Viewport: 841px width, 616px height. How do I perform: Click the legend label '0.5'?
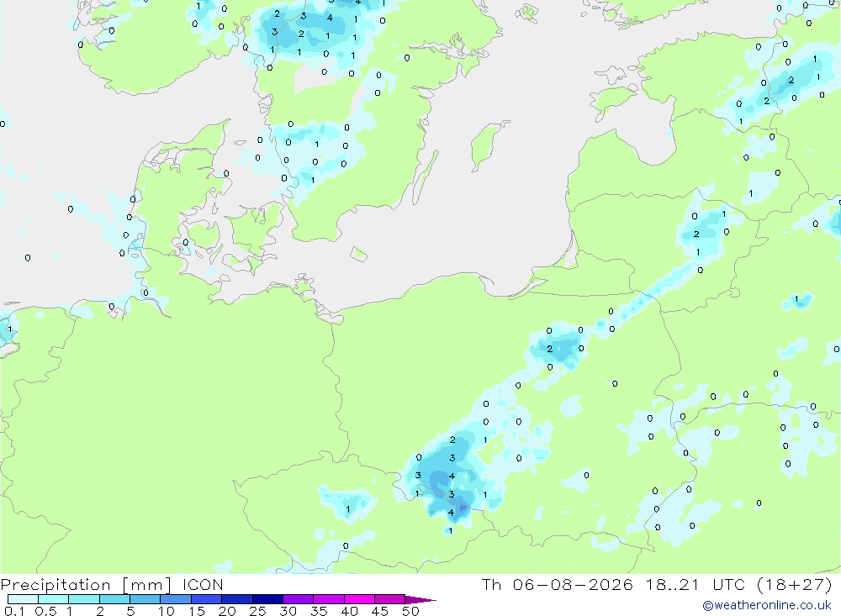pyautogui.click(x=45, y=611)
